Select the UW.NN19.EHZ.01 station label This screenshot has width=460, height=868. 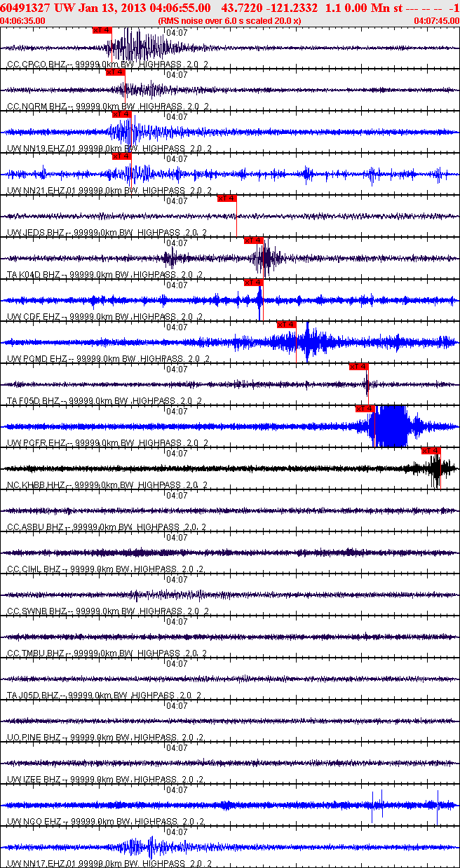41,148
